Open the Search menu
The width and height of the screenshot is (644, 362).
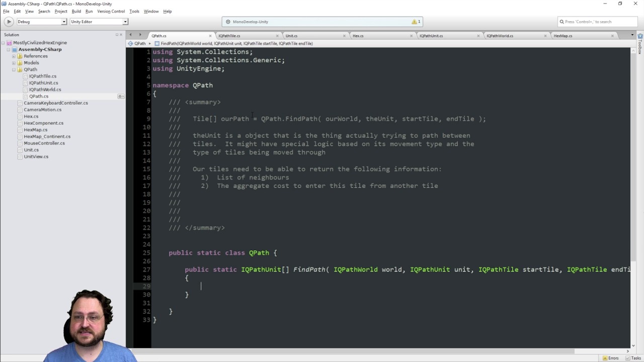[x=44, y=11]
